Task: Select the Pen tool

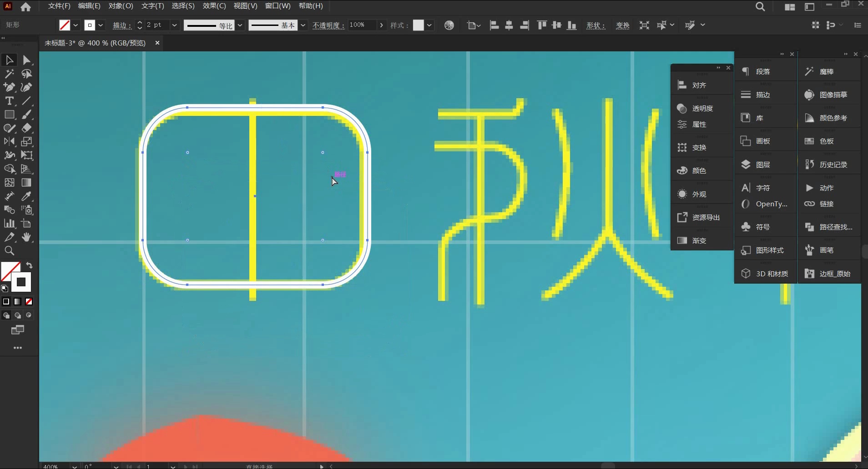Action: [9, 87]
